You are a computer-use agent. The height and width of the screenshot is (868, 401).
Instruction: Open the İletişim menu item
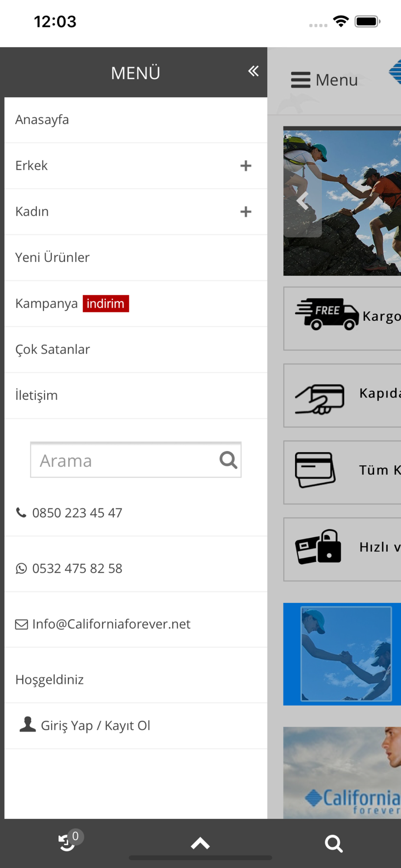coord(136,396)
